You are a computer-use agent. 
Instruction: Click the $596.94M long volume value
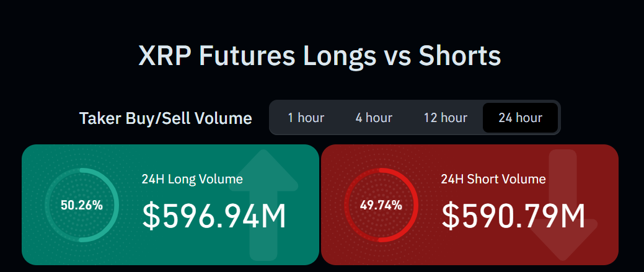point(214,216)
